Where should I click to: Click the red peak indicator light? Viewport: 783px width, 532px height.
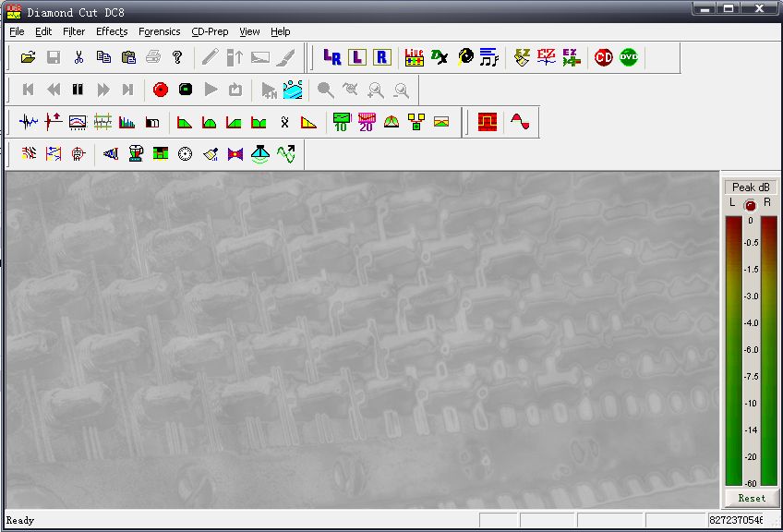coord(750,205)
